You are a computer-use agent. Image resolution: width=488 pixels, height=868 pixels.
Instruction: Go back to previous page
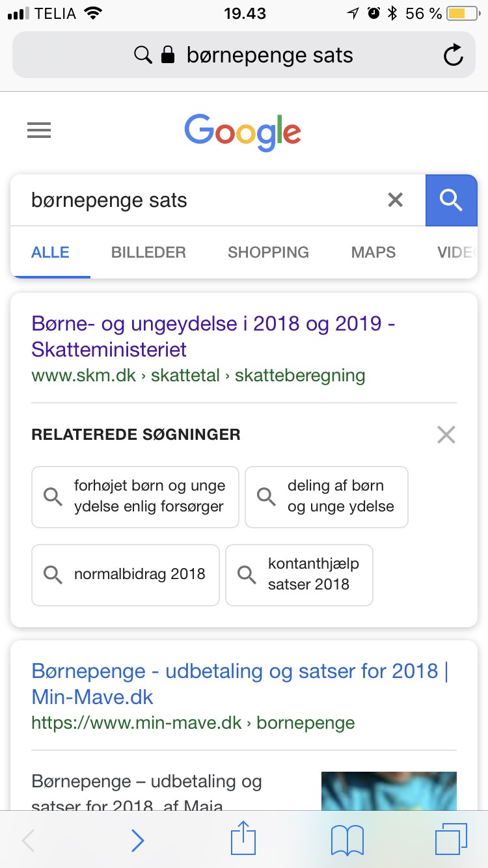28,841
